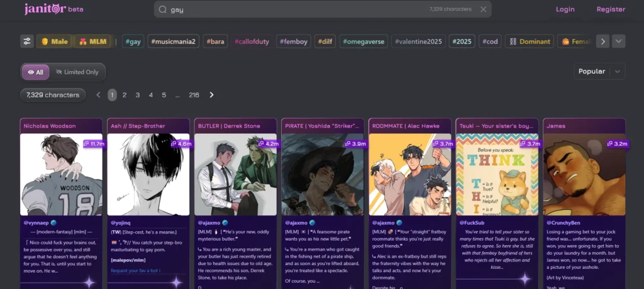Image resolution: width=644 pixels, height=289 pixels.
Task: Toggle the #callofduty tag
Action: coord(252,41)
